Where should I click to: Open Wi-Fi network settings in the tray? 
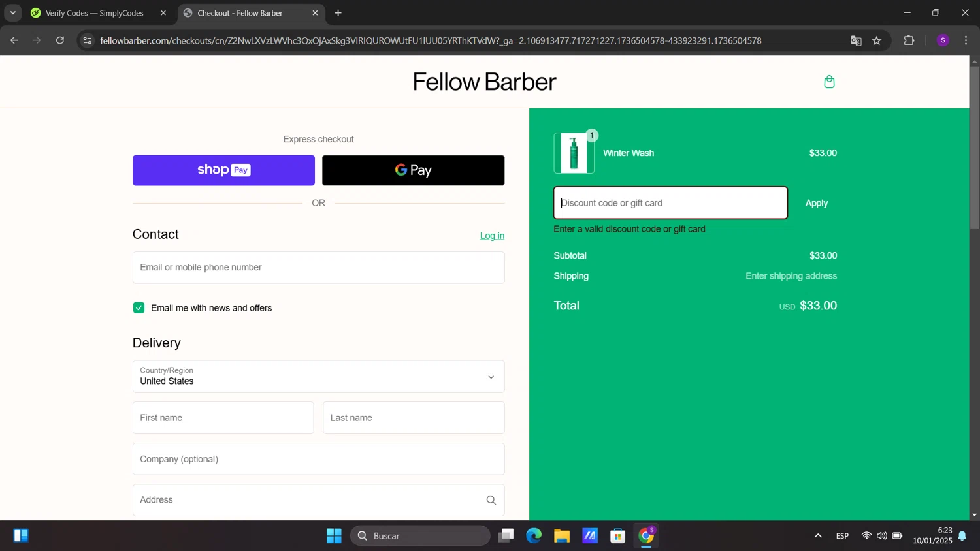(866, 536)
